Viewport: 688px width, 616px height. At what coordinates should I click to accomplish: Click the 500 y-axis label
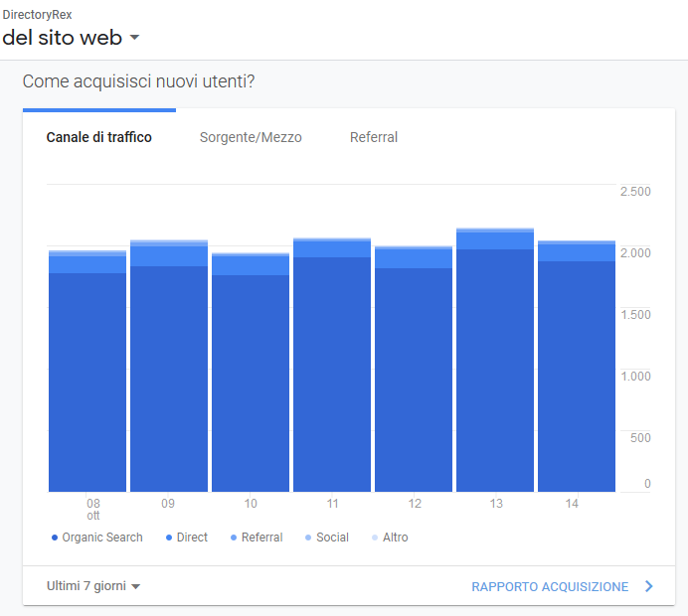[x=640, y=437]
